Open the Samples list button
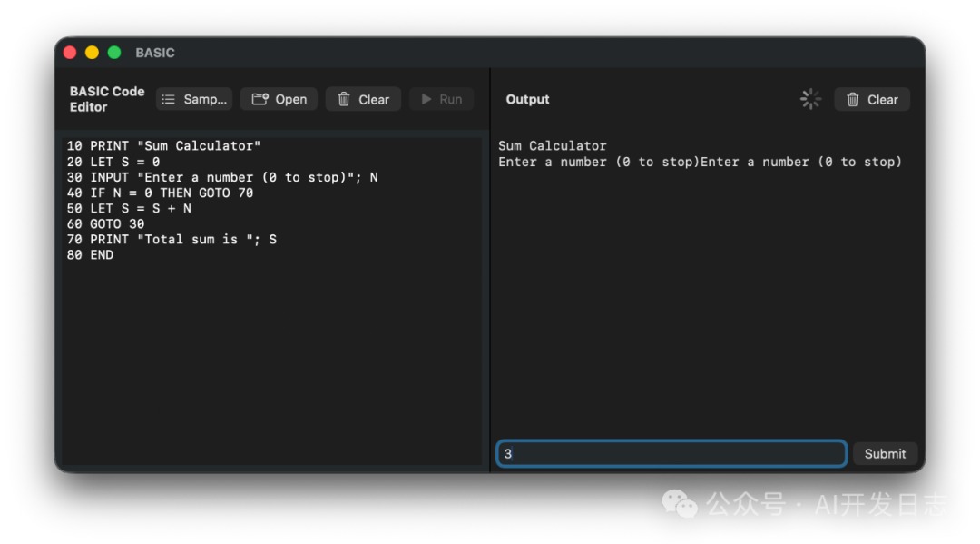 (194, 99)
